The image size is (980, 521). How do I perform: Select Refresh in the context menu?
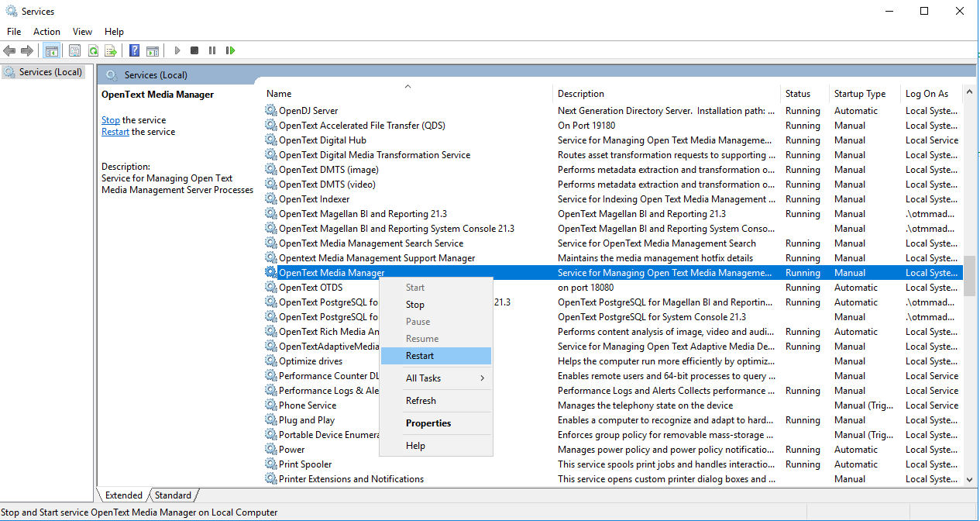click(421, 400)
